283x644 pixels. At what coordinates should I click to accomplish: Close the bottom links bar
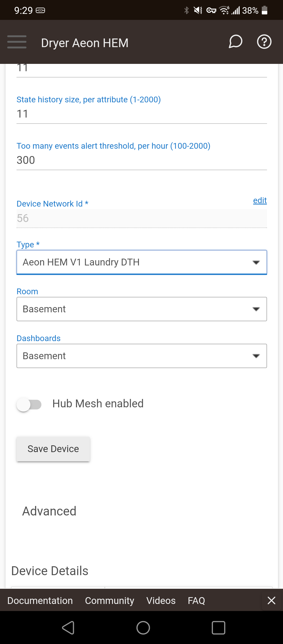point(271,600)
